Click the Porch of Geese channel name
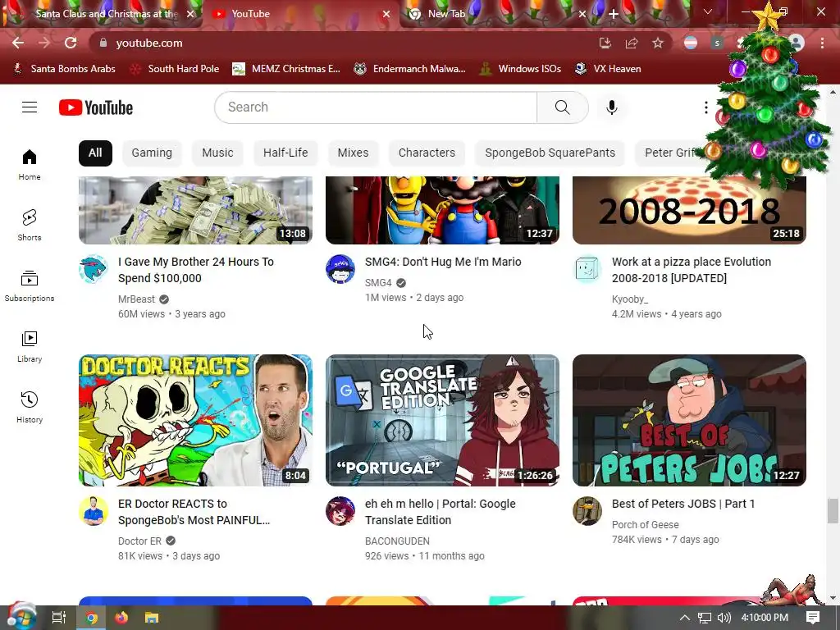The image size is (840, 630). [x=646, y=525]
